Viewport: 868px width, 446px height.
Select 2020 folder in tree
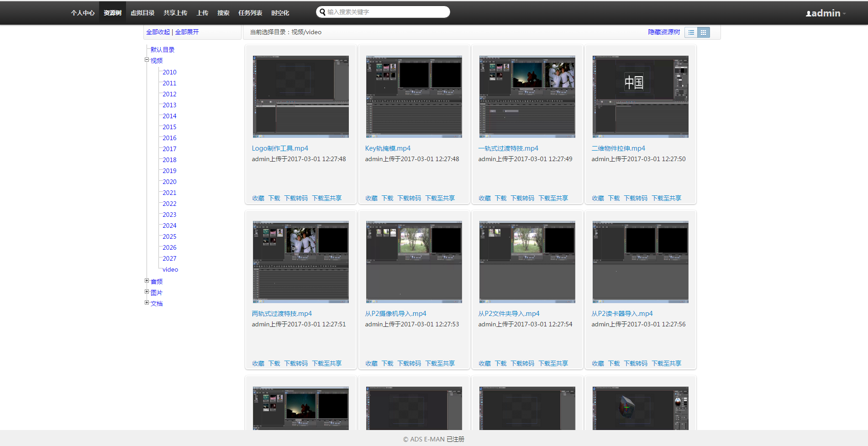click(169, 182)
